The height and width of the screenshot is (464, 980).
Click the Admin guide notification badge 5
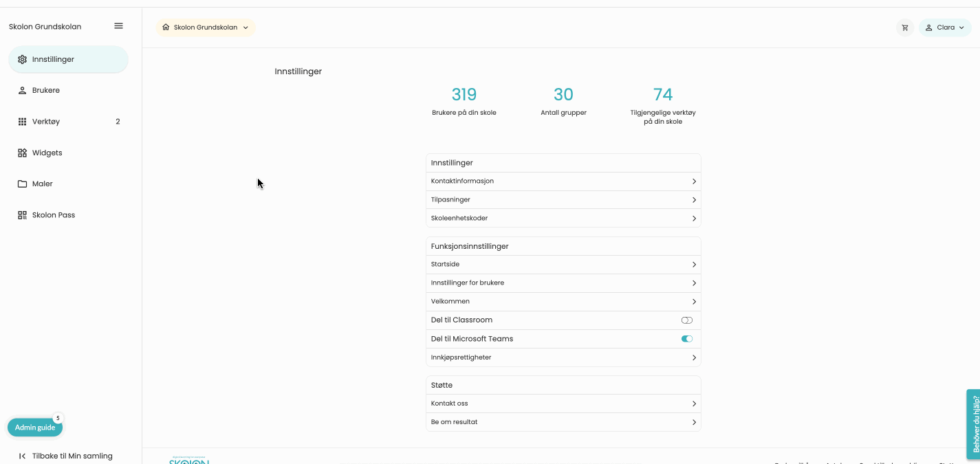[x=58, y=418]
